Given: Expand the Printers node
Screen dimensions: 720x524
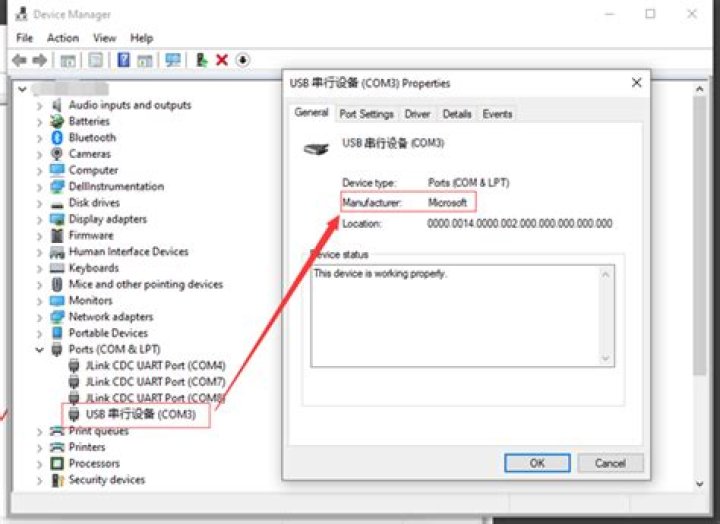Looking at the screenshot, I should pyautogui.click(x=39, y=447).
